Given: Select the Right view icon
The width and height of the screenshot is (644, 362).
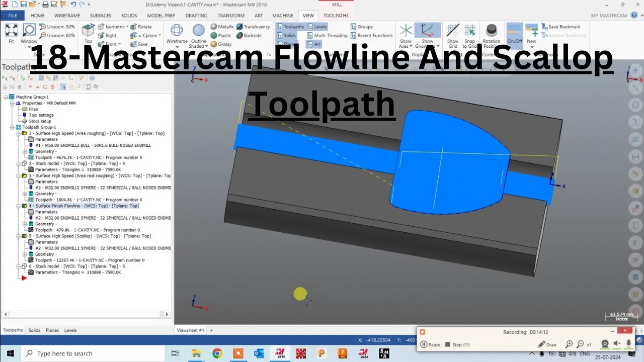Looking at the screenshot, I should click(x=107, y=36).
